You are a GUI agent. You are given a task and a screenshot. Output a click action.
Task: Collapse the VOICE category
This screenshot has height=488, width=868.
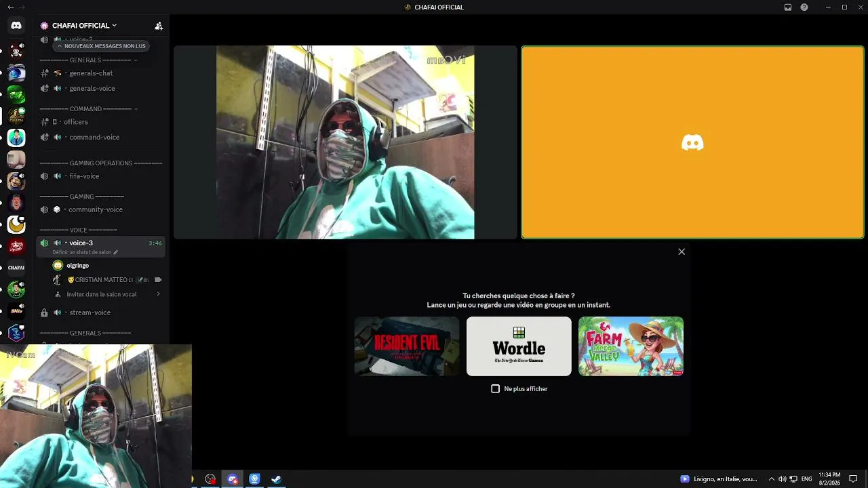(x=79, y=230)
